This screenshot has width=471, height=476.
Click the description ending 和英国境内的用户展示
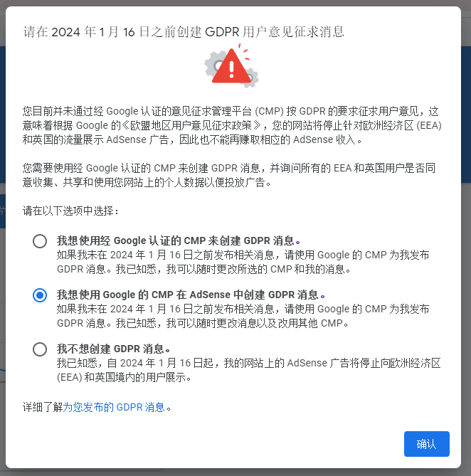tap(248, 370)
